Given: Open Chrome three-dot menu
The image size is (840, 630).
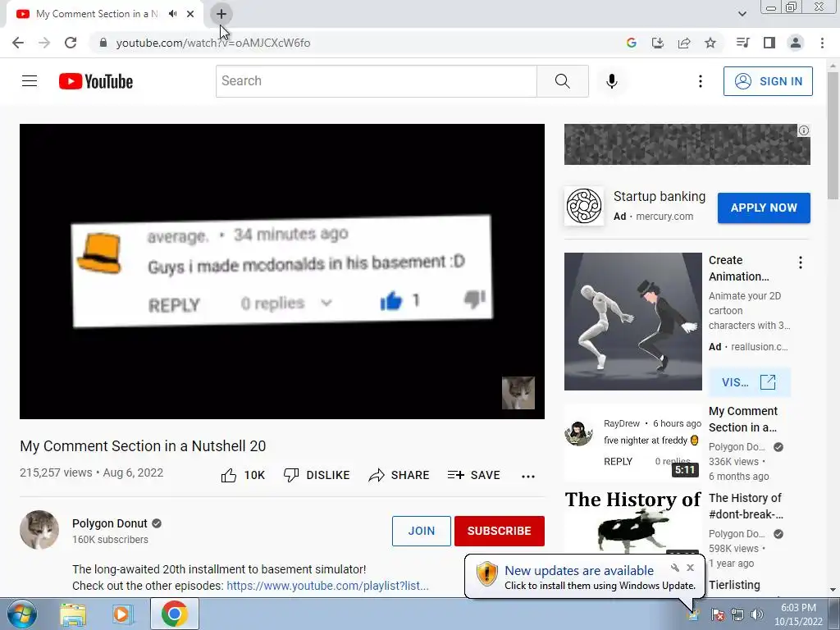Looking at the screenshot, I should coord(822,43).
